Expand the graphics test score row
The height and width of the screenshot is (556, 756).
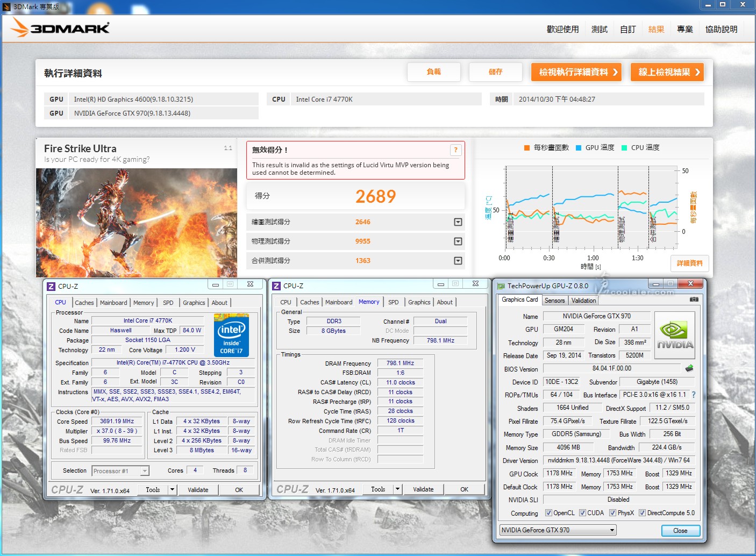(458, 222)
